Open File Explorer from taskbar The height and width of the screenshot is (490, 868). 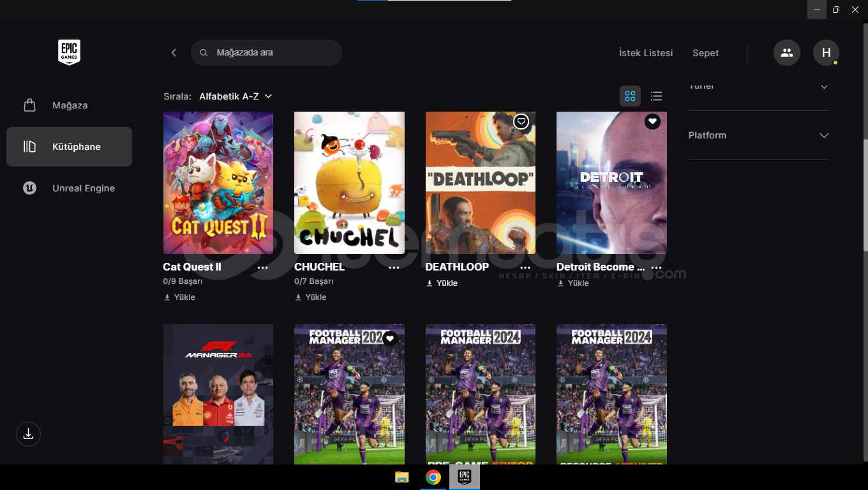pyautogui.click(x=401, y=477)
